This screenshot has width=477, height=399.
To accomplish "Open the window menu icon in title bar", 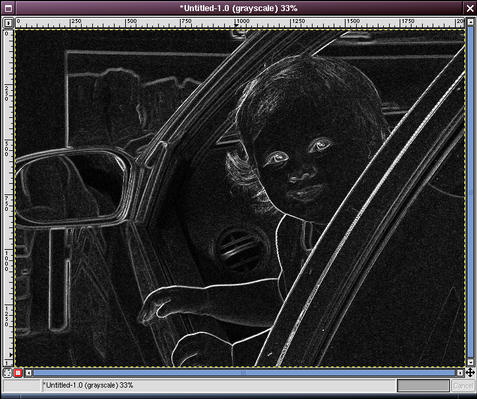I will click(x=8, y=8).
